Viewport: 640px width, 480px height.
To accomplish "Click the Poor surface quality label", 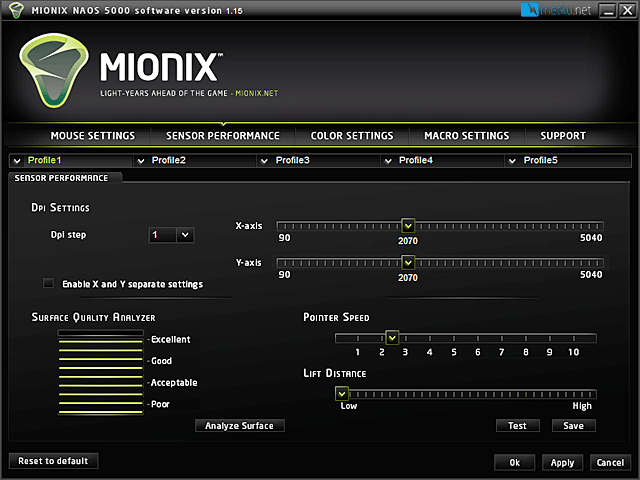I will (160, 404).
